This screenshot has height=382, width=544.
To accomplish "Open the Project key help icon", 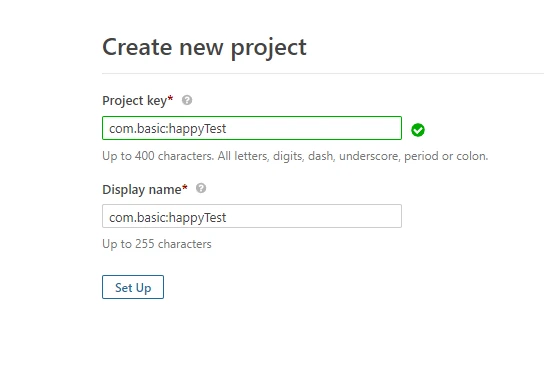I will click(x=187, y=100).
